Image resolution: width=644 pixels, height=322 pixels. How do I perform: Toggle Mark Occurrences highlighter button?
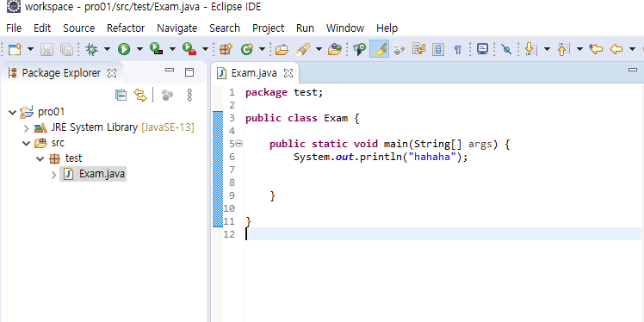[x=379, y=49]
